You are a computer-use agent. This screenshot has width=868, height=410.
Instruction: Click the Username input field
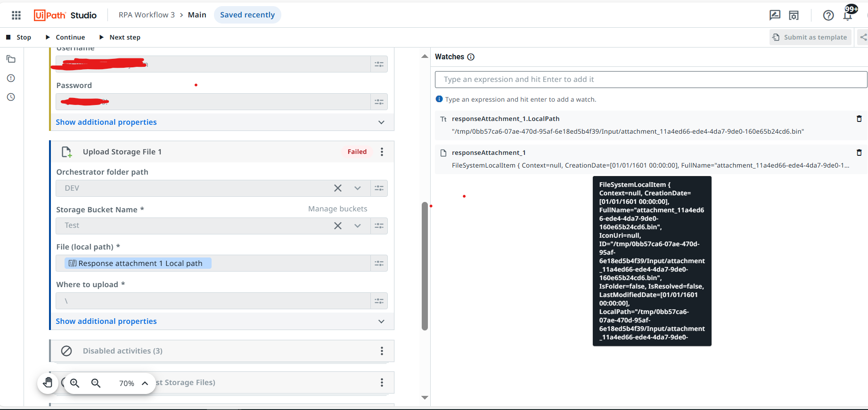[213, 64]
